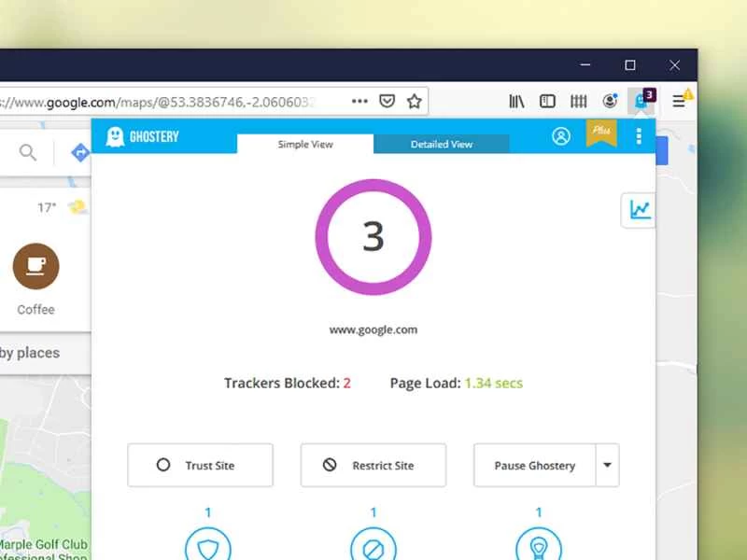Open the Ghostery three-dot kebab menu
Viewport: 747px width, 560px height.
pyautogui.click(x=639, y=136)
